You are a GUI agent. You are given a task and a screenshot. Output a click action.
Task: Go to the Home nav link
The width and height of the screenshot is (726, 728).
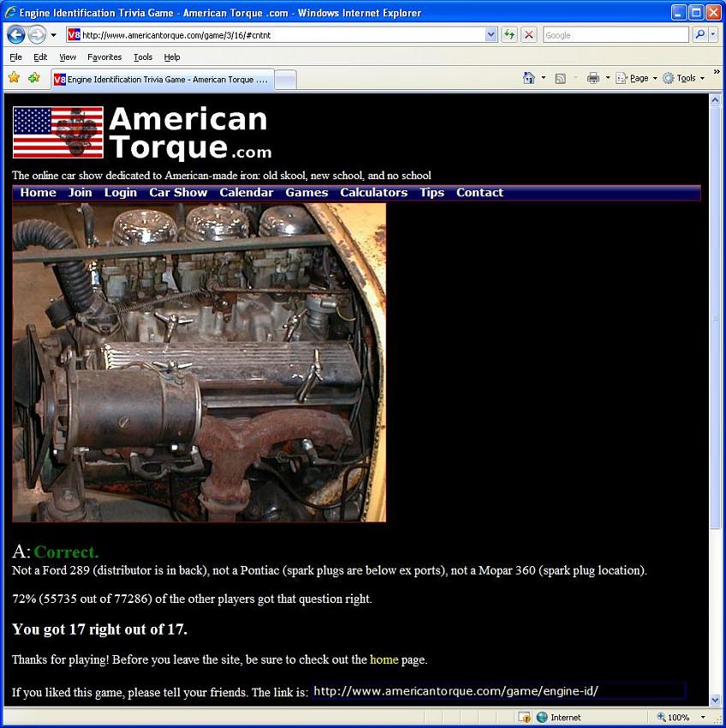point(38,193)
